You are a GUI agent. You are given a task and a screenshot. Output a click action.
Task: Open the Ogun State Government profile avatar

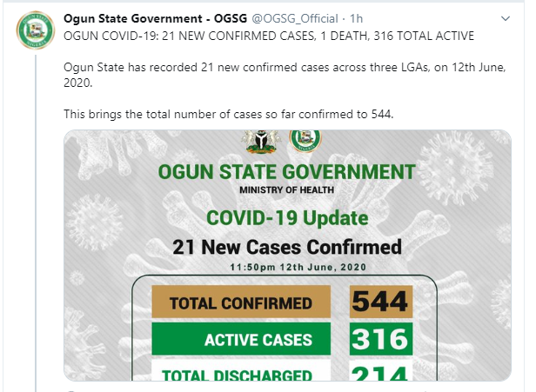tap(36, 30)
